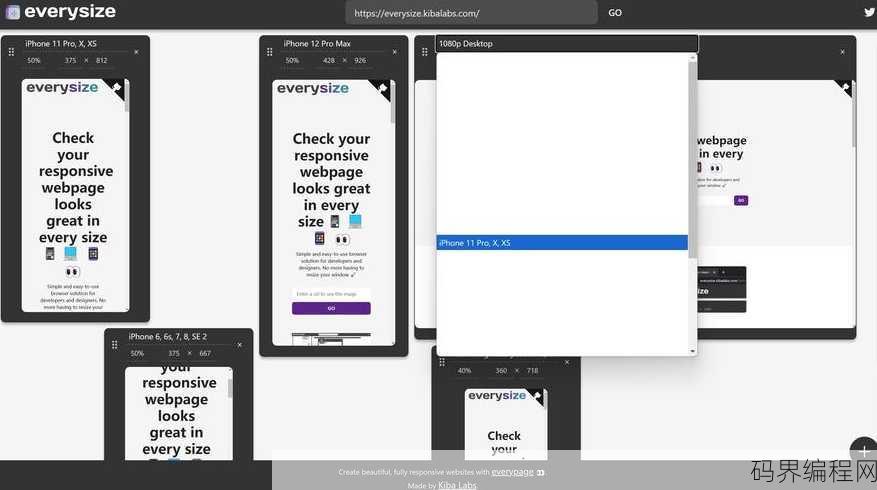Click drag handle of the 360 x 718 panel
The image size is (877, 490).
[442, 362]
